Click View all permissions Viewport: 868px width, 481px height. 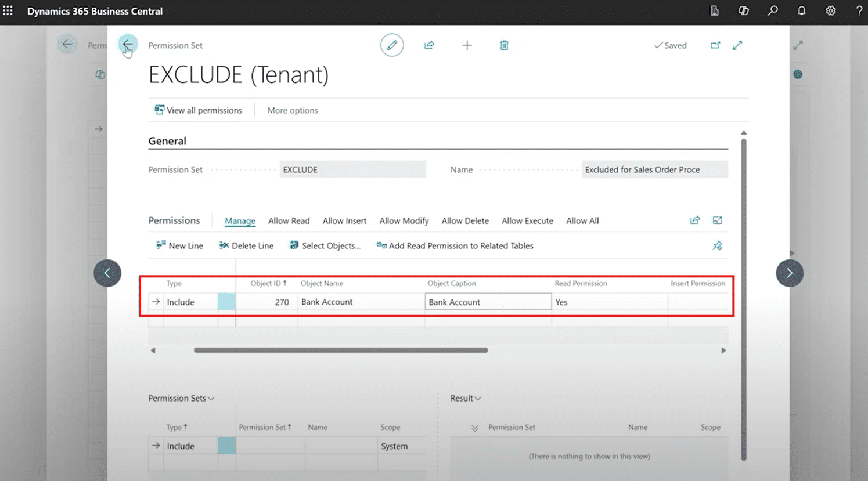coord(198,110)
